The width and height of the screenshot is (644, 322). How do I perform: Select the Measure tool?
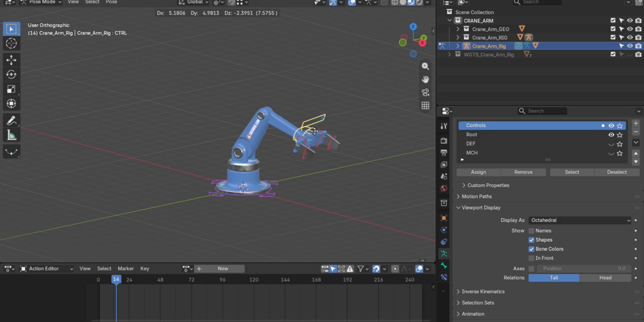(x=11, y=135)
